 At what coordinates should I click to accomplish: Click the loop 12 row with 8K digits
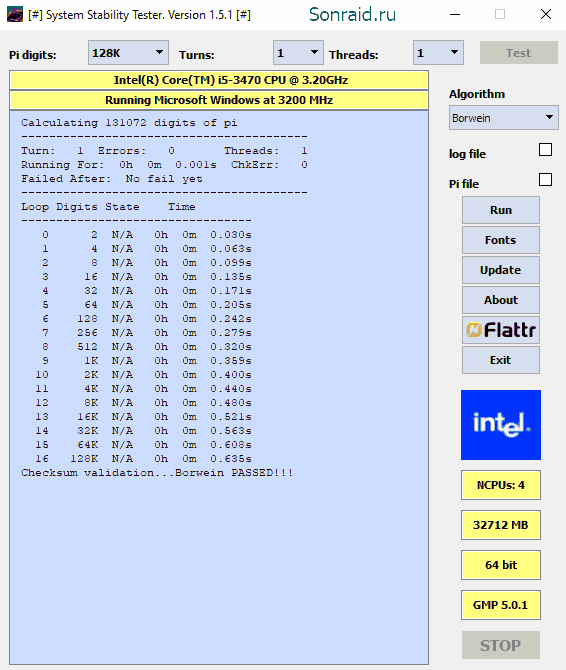click(x=144, y=403)
